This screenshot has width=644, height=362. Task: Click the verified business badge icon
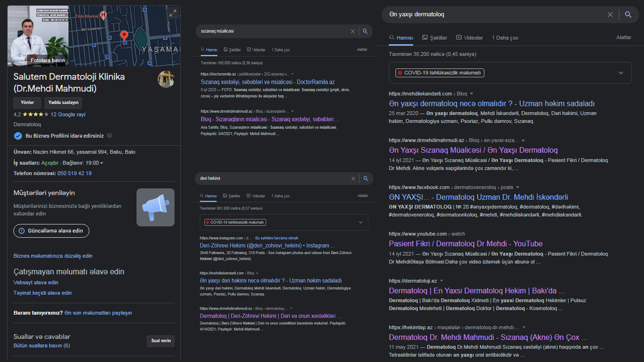click(x=18, y=136)
